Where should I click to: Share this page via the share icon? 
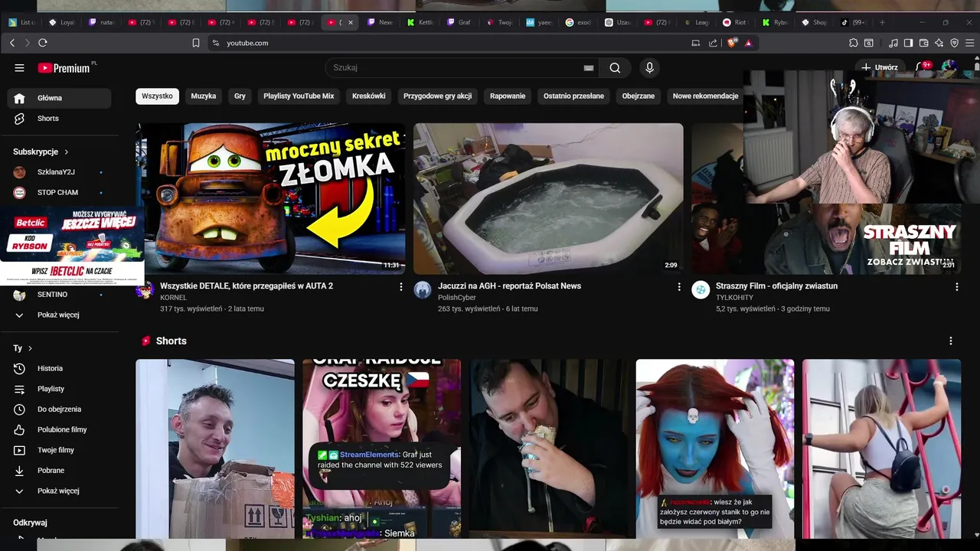714,43
